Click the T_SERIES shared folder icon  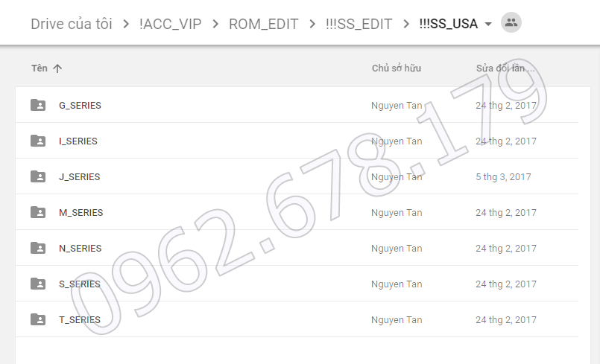pyautogui.click(x=38, y=319)
